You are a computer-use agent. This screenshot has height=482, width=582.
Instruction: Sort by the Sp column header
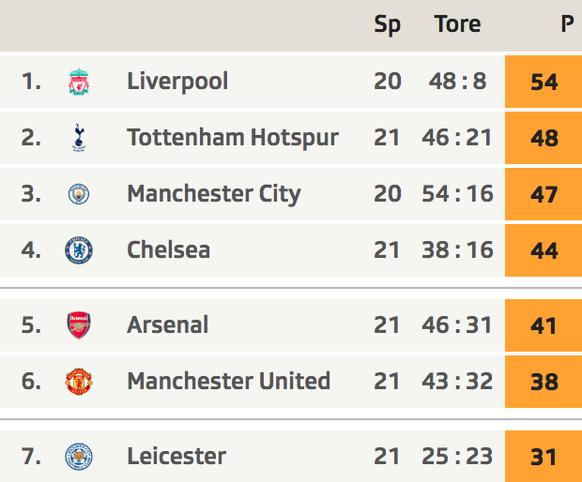tap(387, 25)
